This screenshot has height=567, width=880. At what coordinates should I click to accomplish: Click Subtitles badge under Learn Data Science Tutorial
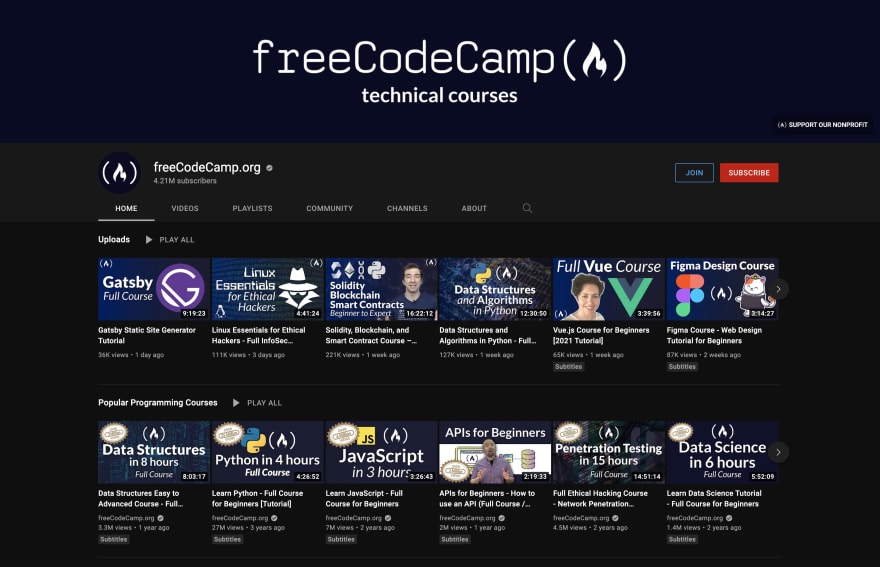(x=682, y=539)
